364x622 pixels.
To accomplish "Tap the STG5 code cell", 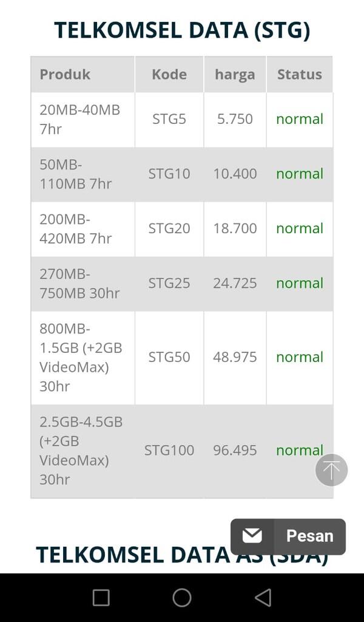I will [169, 120].
